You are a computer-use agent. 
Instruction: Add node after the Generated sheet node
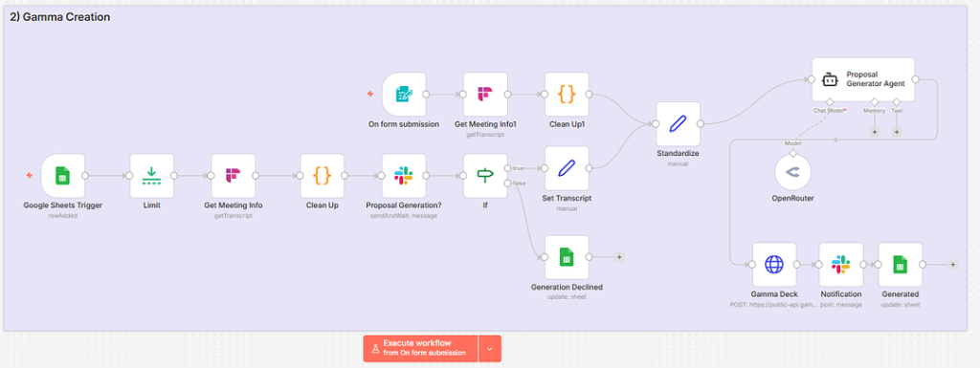click(952, 265)
